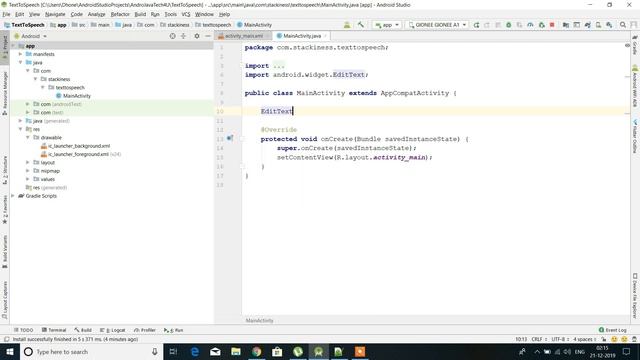Collapse the res folder
The width and height of the screenshot is (640, 360).
tap(20, 129)
